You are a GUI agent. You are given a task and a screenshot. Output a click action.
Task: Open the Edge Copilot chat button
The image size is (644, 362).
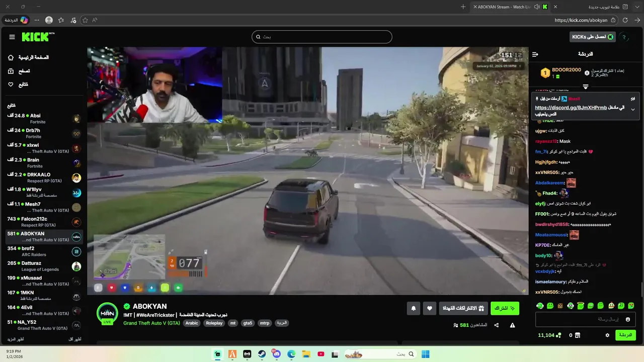16,20
